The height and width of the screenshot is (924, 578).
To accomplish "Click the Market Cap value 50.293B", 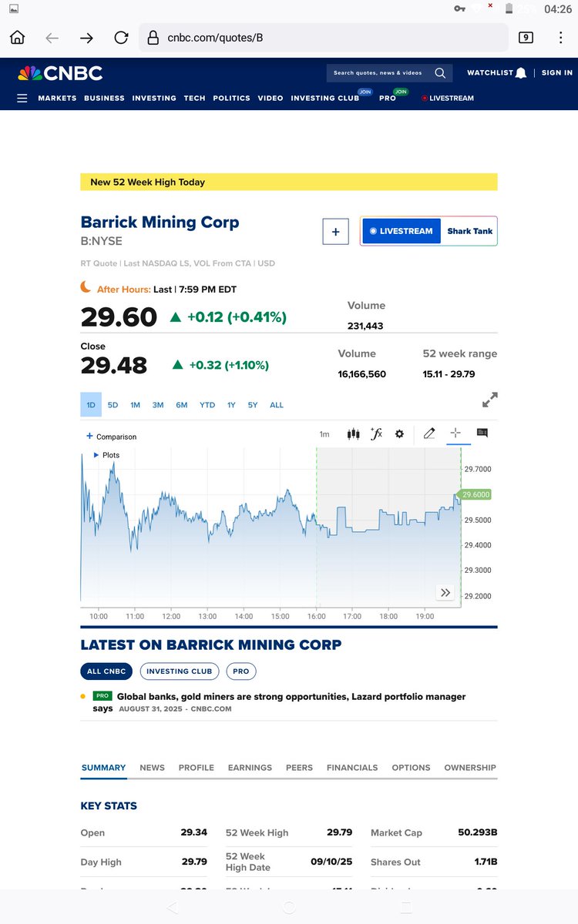I will 478,832.
